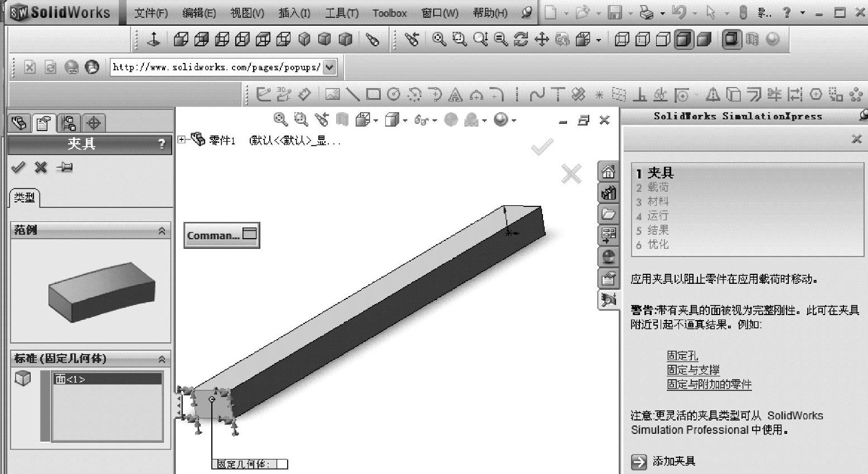
Task: Open the 文件(F) menu
Action: (151, 13)
